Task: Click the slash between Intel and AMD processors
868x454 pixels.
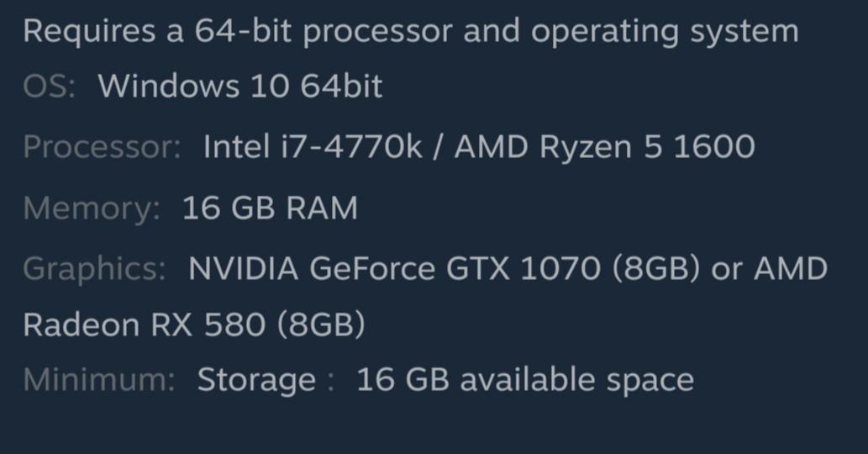Action: (438, 148)
